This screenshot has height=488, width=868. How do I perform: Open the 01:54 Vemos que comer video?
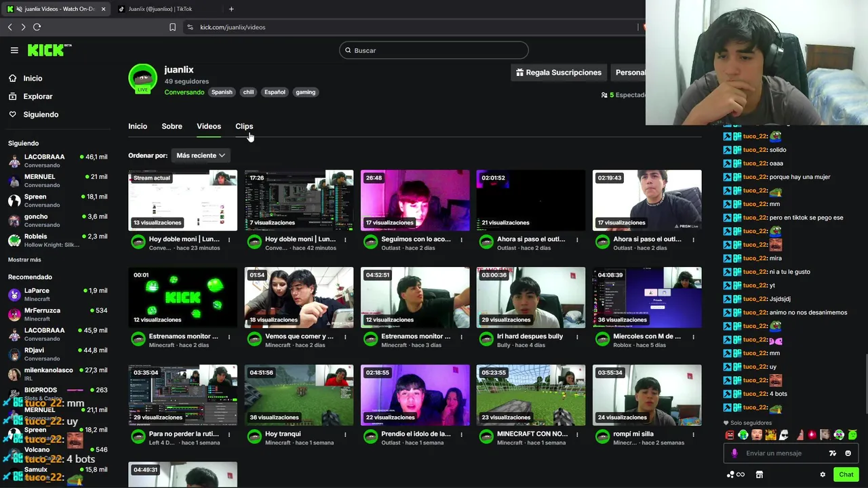click(299, 298)
